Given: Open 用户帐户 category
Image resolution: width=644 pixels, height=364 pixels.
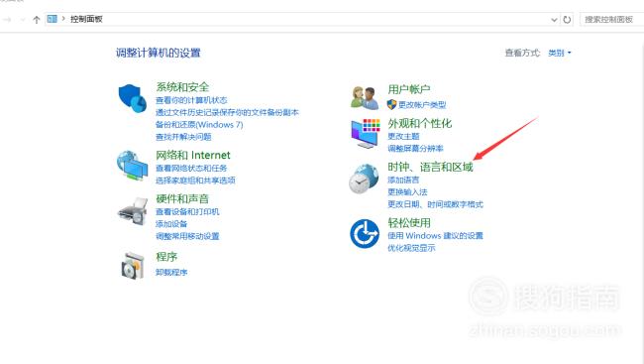Looking at the screenshot, I should (x=409, y=89).
